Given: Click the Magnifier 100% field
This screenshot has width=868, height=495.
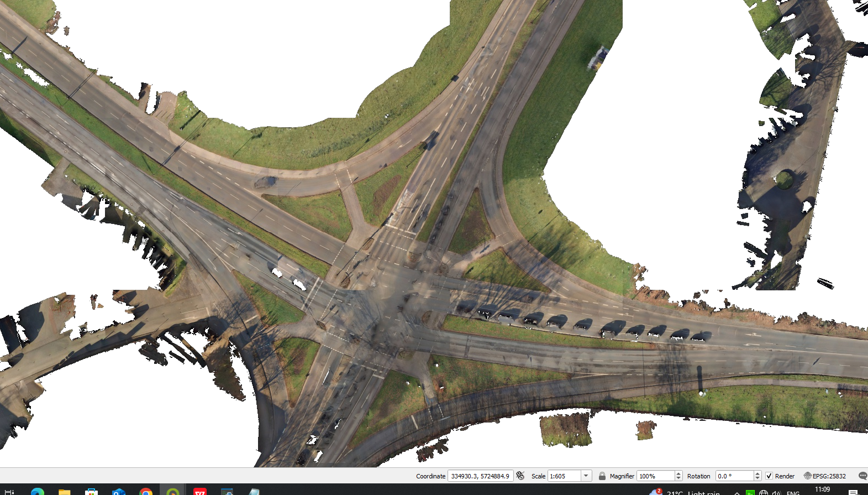Looking at the screenshot, I should (x=656, y=476).
